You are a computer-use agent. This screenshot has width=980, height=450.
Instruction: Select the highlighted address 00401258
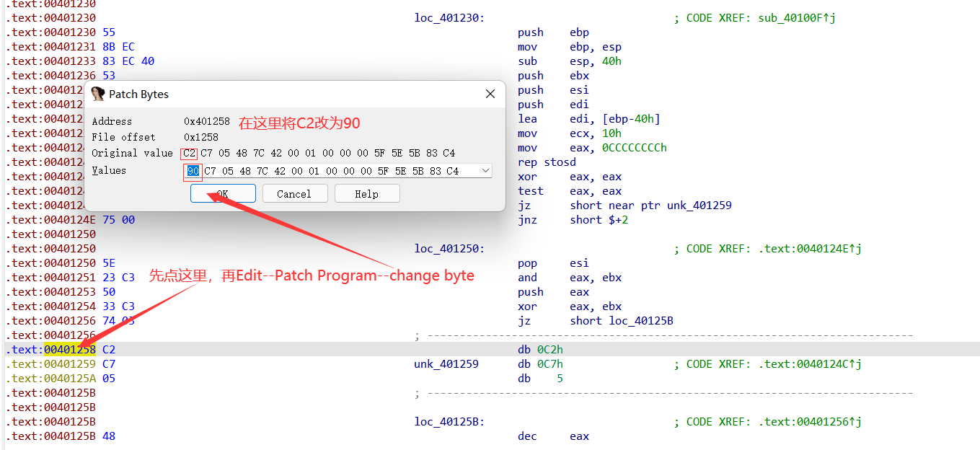(x=70, y=350)
